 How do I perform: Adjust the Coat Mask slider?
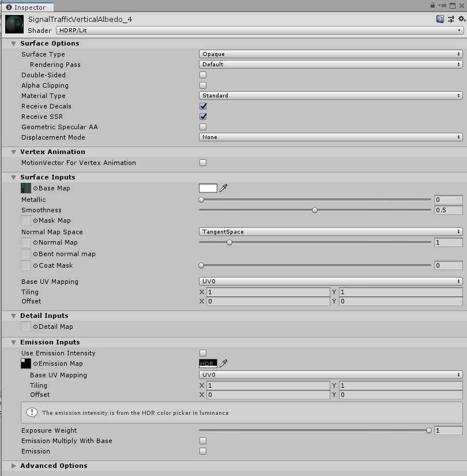(315, 265)
